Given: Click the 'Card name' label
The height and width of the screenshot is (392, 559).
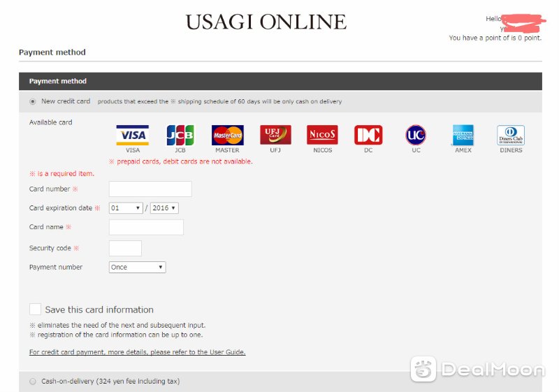Looking at the screenshot, I should click(46, 227).
